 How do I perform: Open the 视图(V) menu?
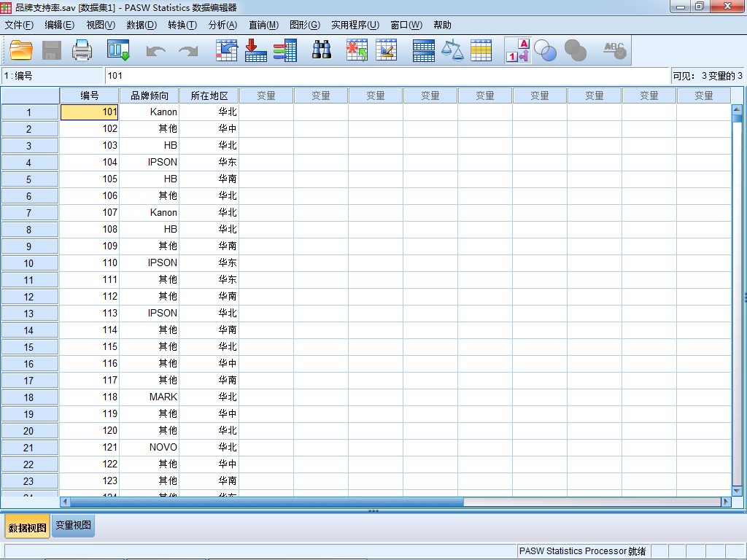[x=101, y=26]
